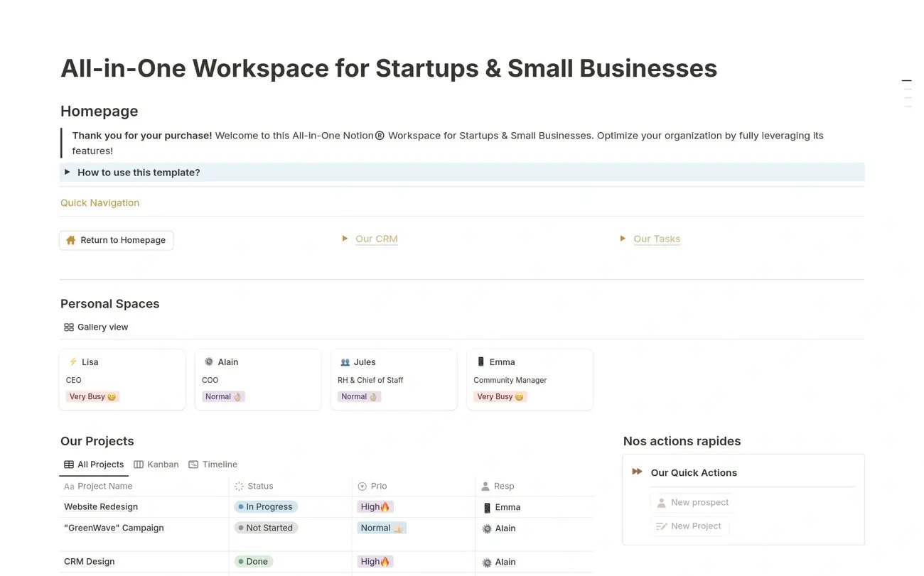Click the New Project quick action
This screenshot has height=576, width=924.
point(695,526)
